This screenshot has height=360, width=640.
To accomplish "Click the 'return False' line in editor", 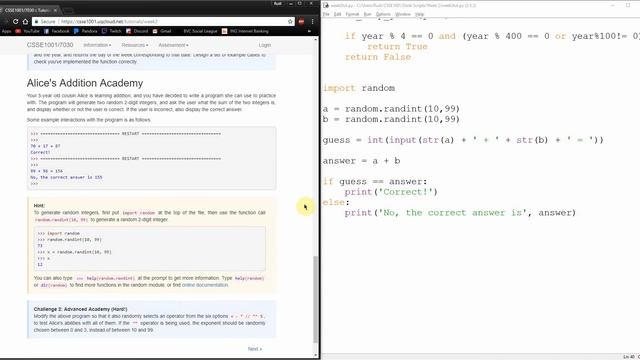I will click(378, 57).
